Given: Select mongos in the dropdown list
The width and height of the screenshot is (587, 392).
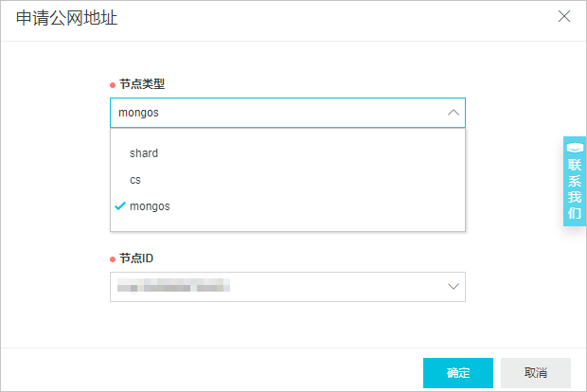Looking at the screenshot, I should (x=288, y=206).
